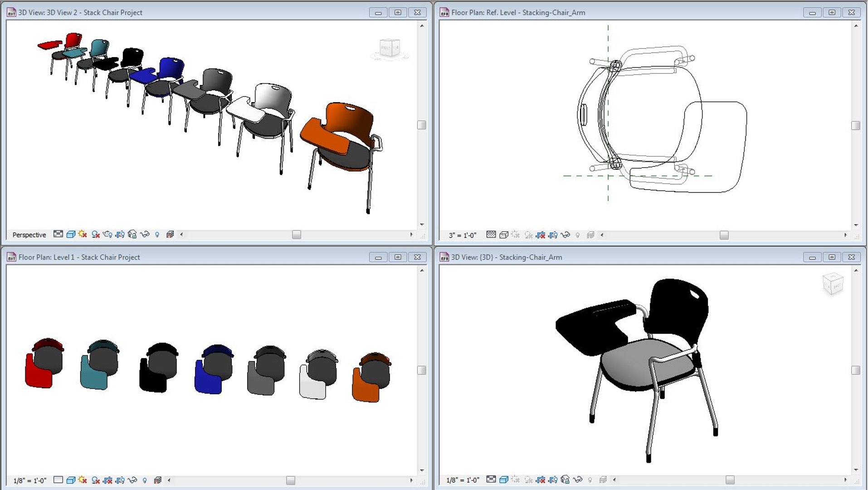Toggle Shadows in 3D View 2 window
Image resolution: width=868 pixels, height=490 pixels.
(x=95, y=234)
